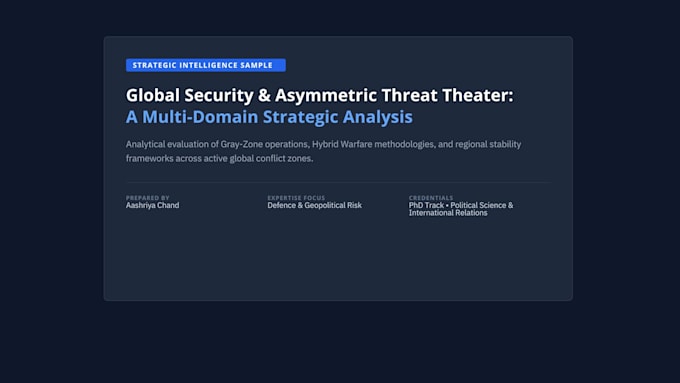The height and width of the screenshot is (383, 680).
Task: Click the Prepared By label
Action: (x=147, y=198)
